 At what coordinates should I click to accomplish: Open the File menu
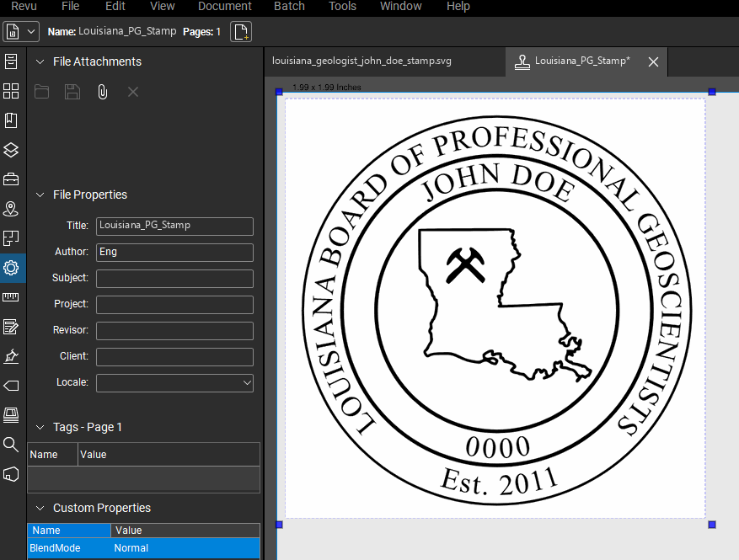pyautogui.click(x=70, y=6)
